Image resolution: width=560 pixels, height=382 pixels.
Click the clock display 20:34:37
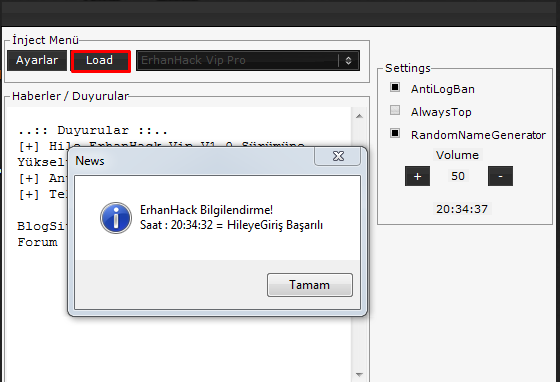tap(462, 209)
